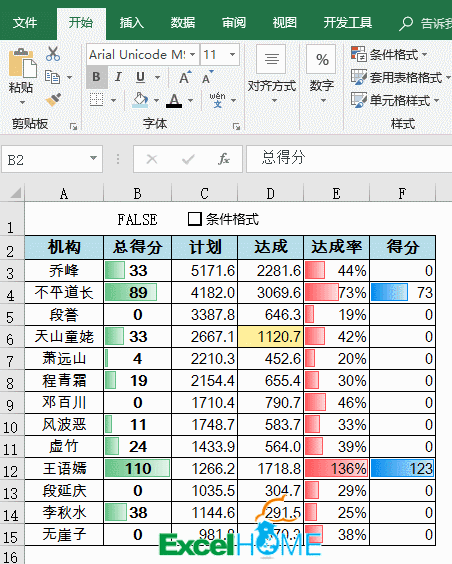The height and width of the screenshot is (564, 452).
Task: Toggle Bold formatting
Action: click(96, 77)
